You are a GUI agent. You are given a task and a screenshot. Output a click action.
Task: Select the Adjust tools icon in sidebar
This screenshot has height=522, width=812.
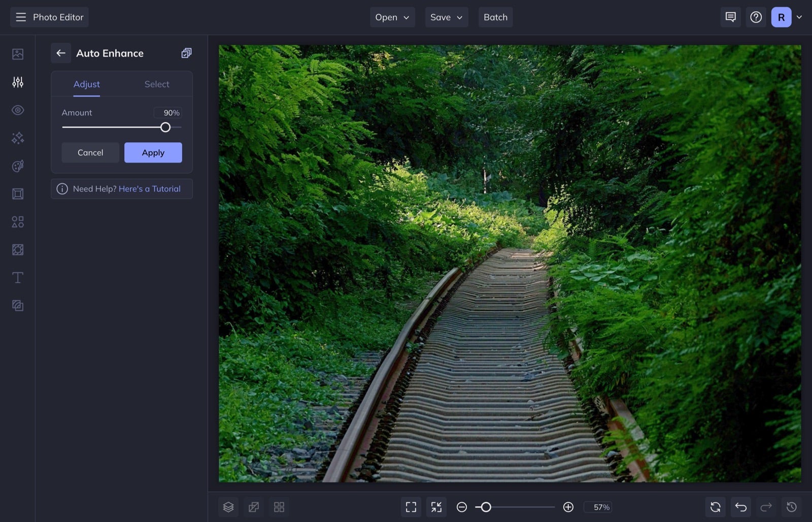pyautogui.click(x=18, y=82)
